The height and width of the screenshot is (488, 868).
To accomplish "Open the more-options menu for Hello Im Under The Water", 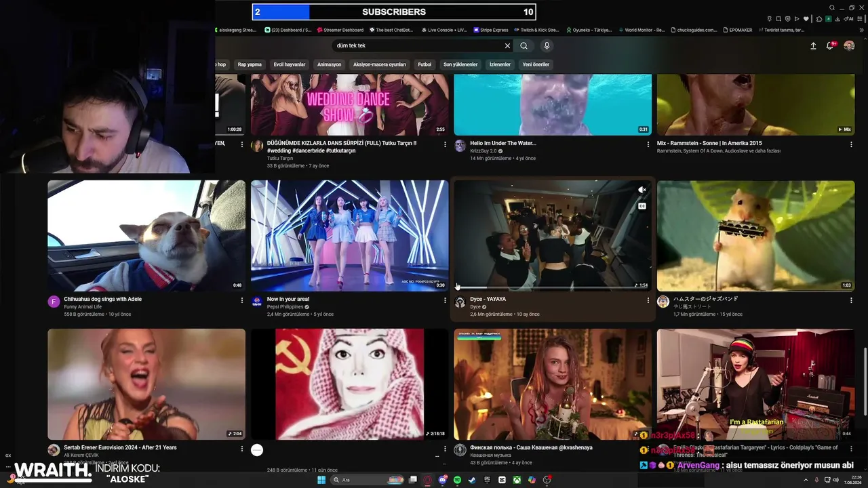I will [648, 144].
